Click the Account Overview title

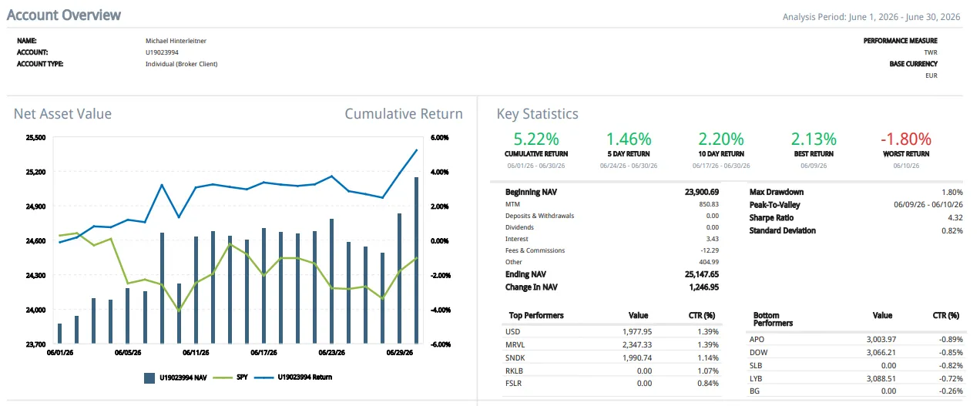[63, 15]
